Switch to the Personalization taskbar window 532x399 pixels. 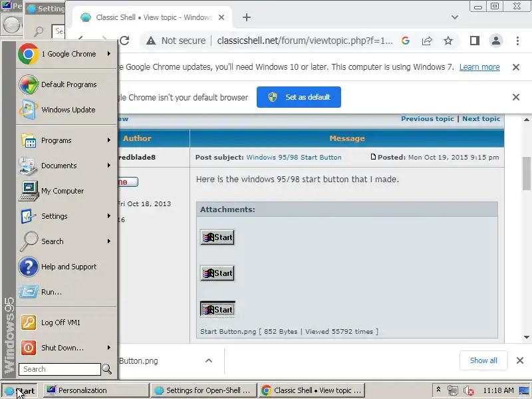pos(96,390)
